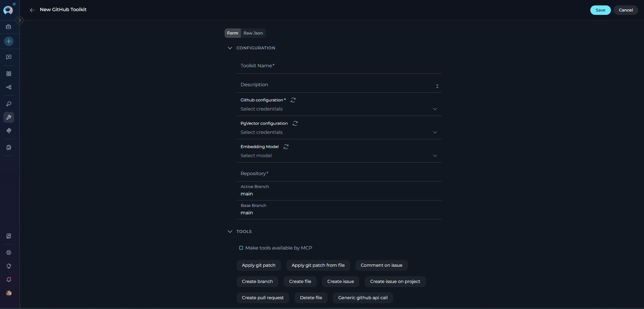Toggle the Create issue tool
The image size is (644, 309).
coord(341,282)
